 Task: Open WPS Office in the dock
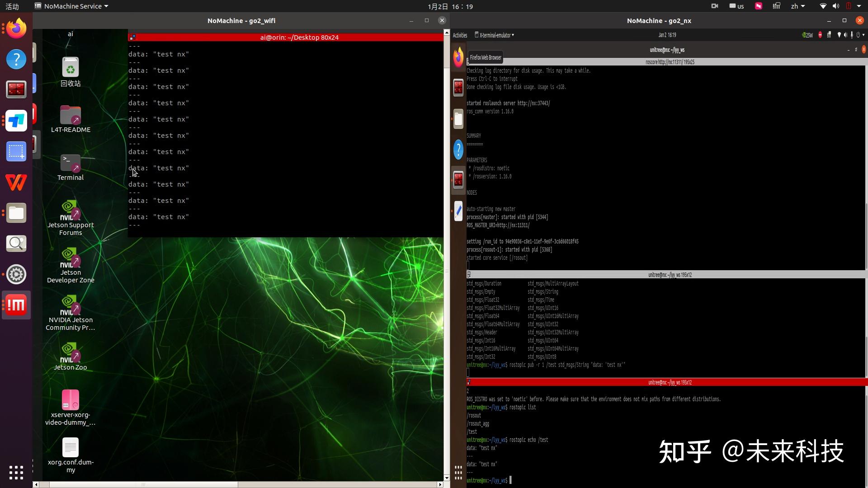click(x=16, y=183)
